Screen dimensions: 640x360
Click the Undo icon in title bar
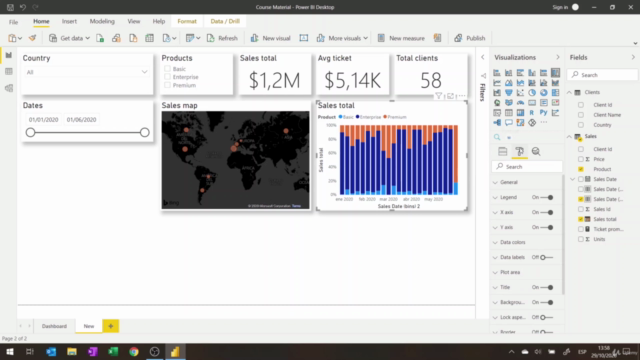23,7
